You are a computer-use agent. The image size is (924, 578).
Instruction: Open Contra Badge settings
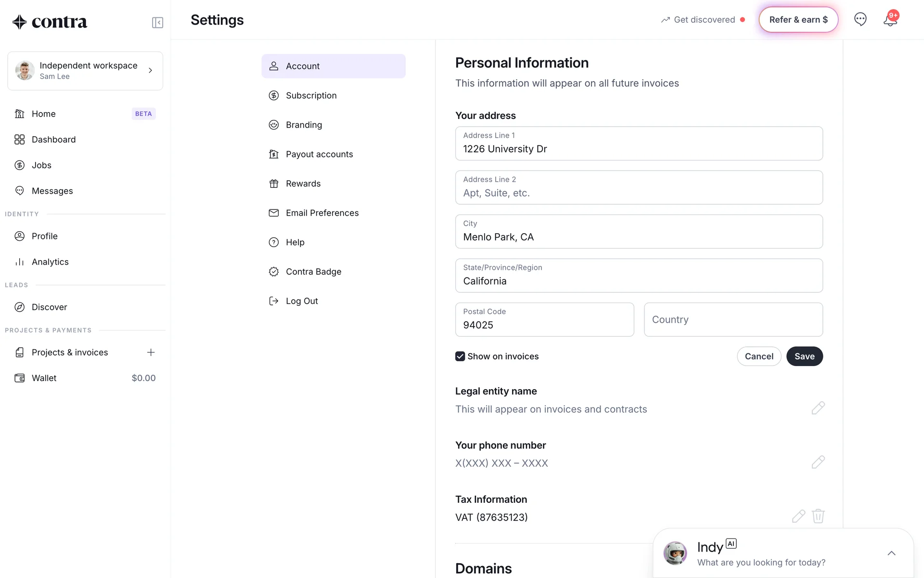pos(313,272)
